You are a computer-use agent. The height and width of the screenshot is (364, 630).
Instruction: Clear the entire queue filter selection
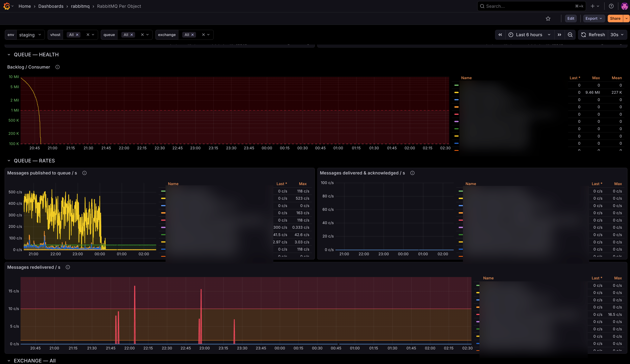coord(142,35)
